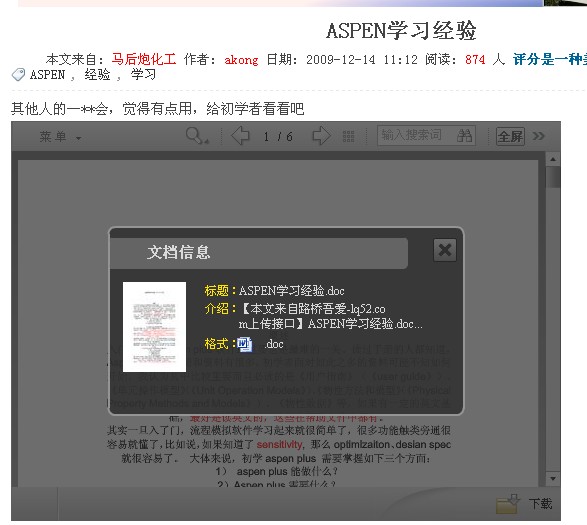Image resolution: width=587 pixels, height=525 pixels.
Task: Click the magnifier zoom icon
Action: tap(197, 136)
